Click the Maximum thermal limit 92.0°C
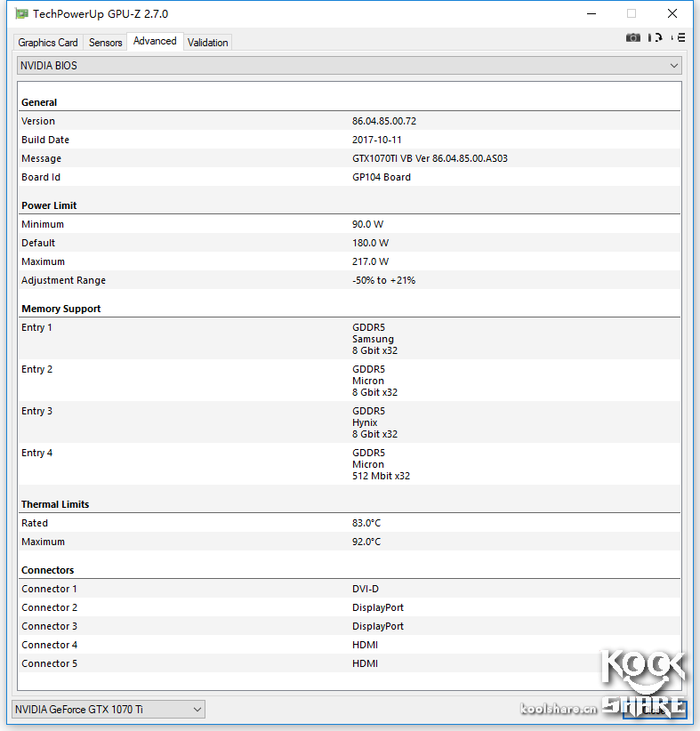The height and width of the screenshot is (731, 700). pos(366,542)
